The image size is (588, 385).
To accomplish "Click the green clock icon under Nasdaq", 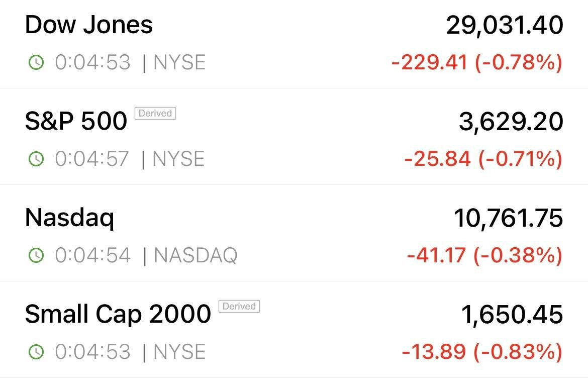I will (36, 255).
